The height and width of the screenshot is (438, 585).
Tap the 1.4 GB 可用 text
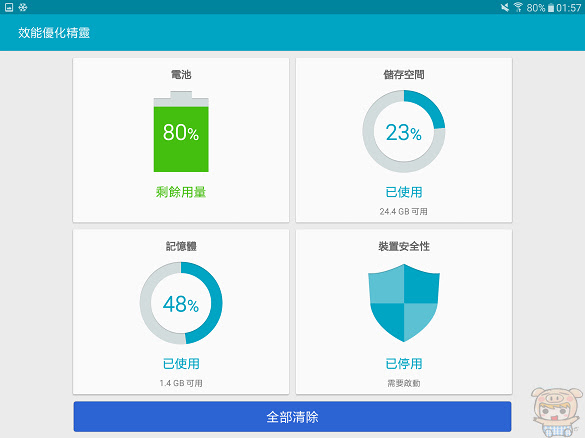[181, 383]
